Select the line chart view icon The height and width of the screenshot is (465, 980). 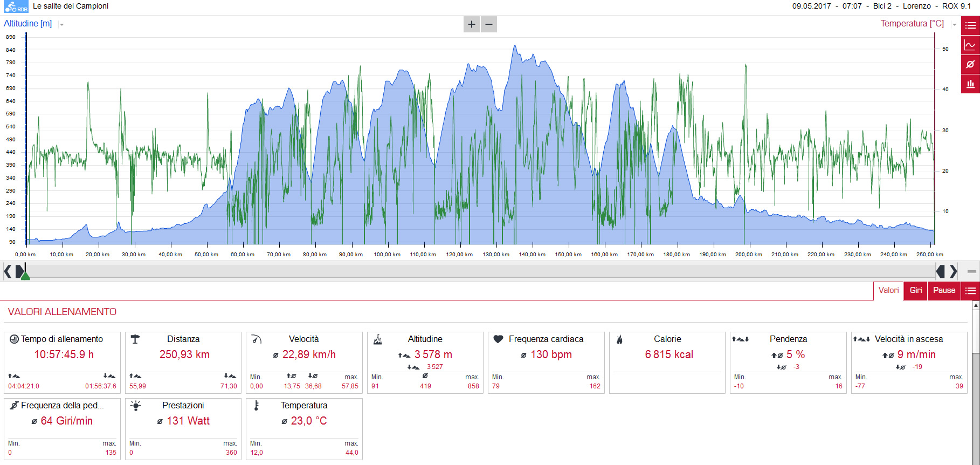pyautogui.click(x=970, y=45)
